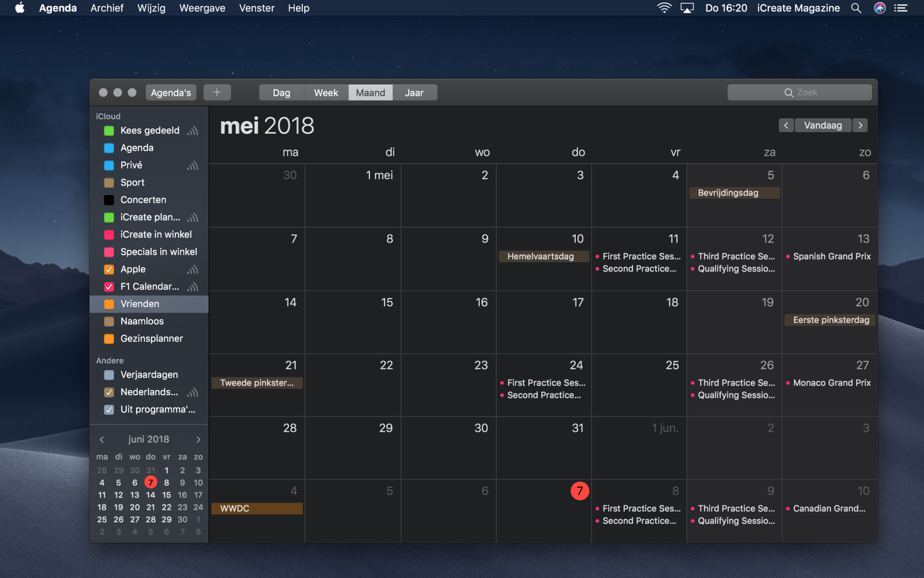Enable the Verjaardagen calendar checkbox

[109, 375]
